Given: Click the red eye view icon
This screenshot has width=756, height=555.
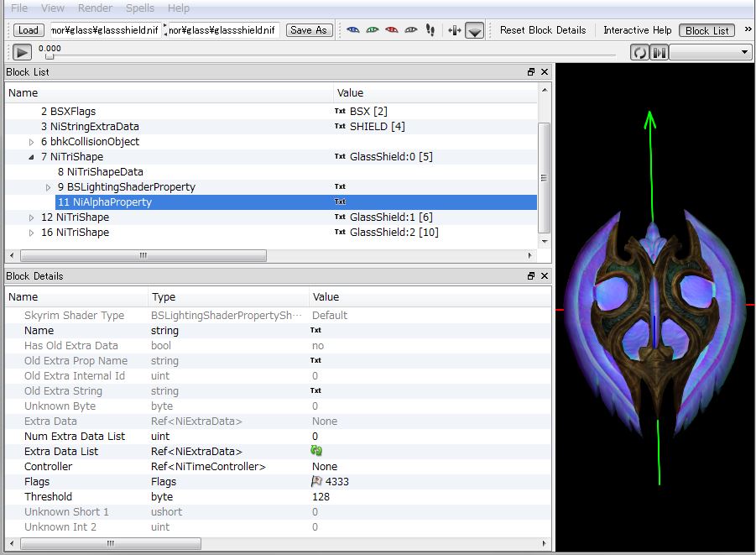Looking at the screenshot, I should [392, 30].
